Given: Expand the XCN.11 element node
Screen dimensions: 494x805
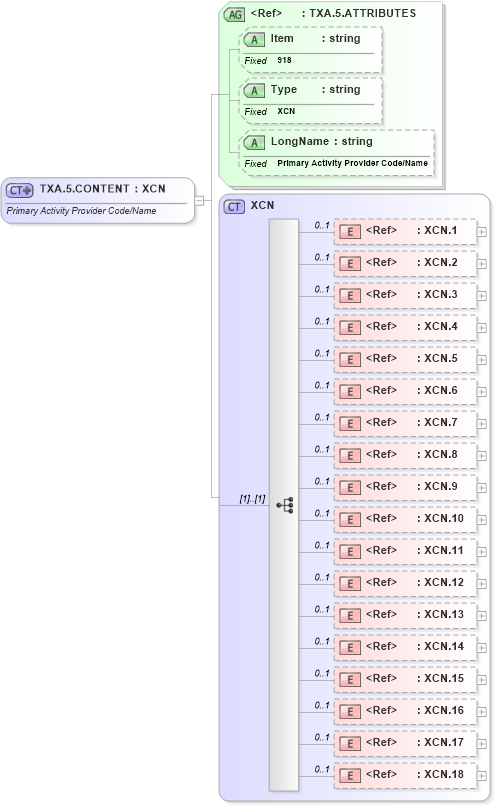Looking at the screenshot, I should (481, 552).
